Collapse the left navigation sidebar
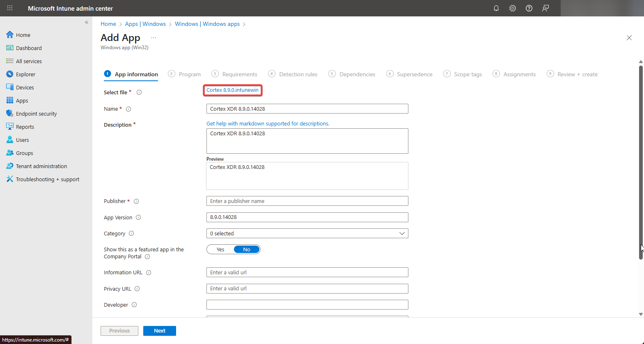Image resolution: width=644 pixels, height=344 pixels. pyautogui.click(x=87, y=23)
